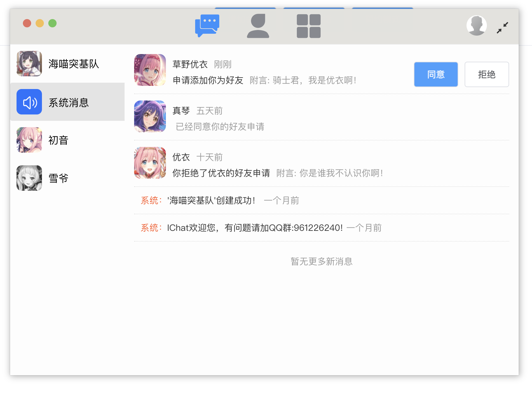
Task: Click the user avatar in top right corner
Action: pyautogui.click(x=476, y=25)
